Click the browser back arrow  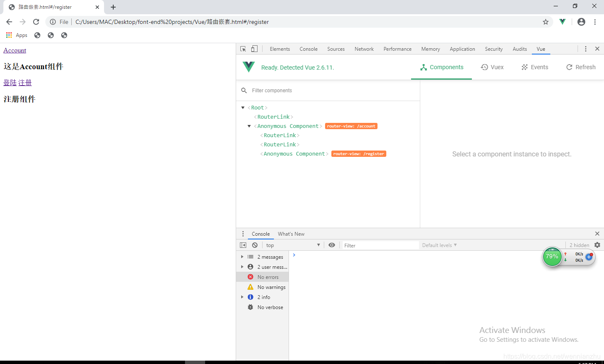coord(9,22)
